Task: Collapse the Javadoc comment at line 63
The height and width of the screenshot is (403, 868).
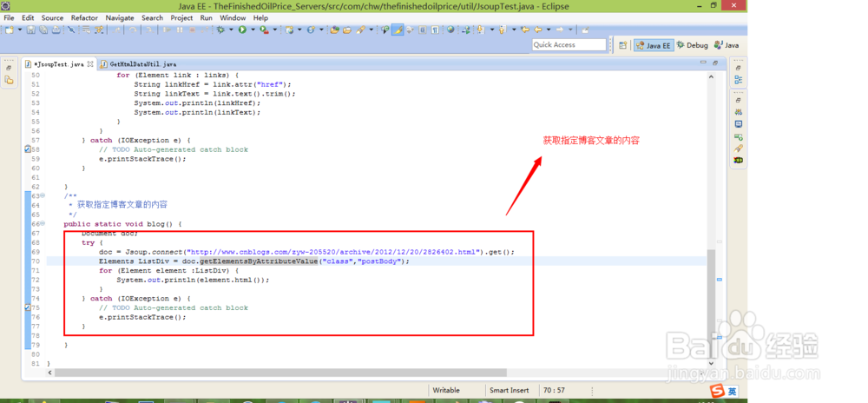Action: [42, 195]
